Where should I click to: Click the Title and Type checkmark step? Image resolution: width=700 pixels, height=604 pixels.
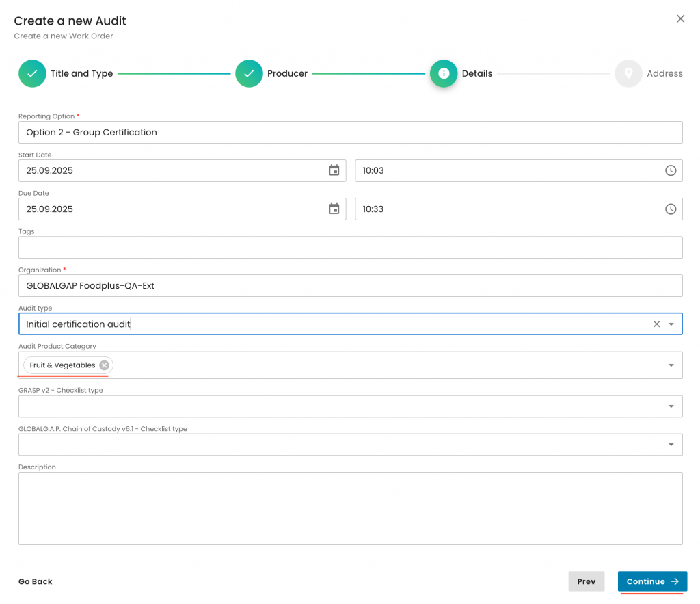[x=32, y=73]
